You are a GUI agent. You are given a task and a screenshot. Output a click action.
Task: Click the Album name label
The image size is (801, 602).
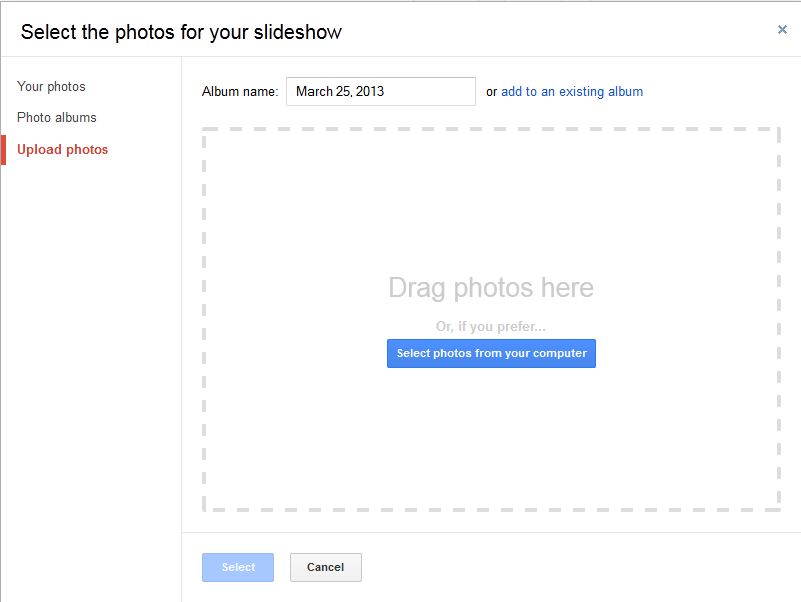tap(240, 91)
